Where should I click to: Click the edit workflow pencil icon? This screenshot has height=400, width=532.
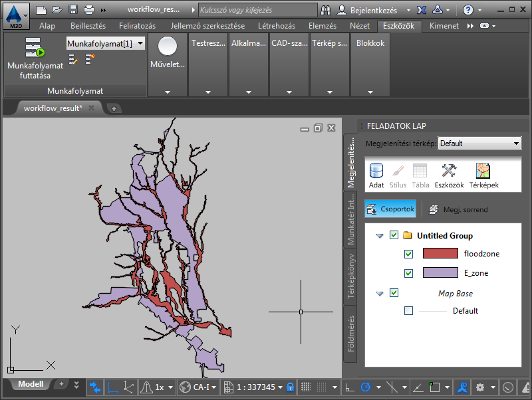coord(73,60)
